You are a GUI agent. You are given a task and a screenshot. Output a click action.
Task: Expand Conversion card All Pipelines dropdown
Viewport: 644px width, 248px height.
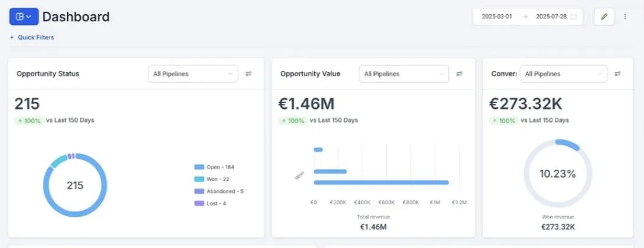[x=564, y=74]
